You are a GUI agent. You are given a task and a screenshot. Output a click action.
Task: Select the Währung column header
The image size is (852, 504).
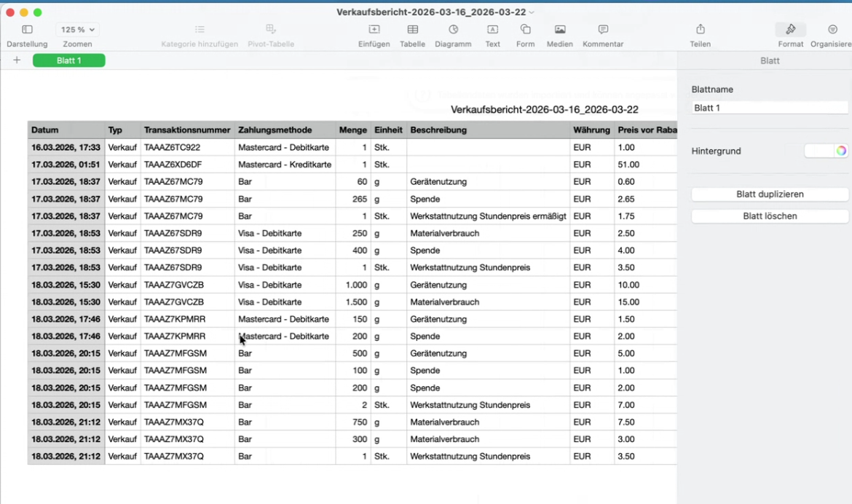(x=592, y=130)
